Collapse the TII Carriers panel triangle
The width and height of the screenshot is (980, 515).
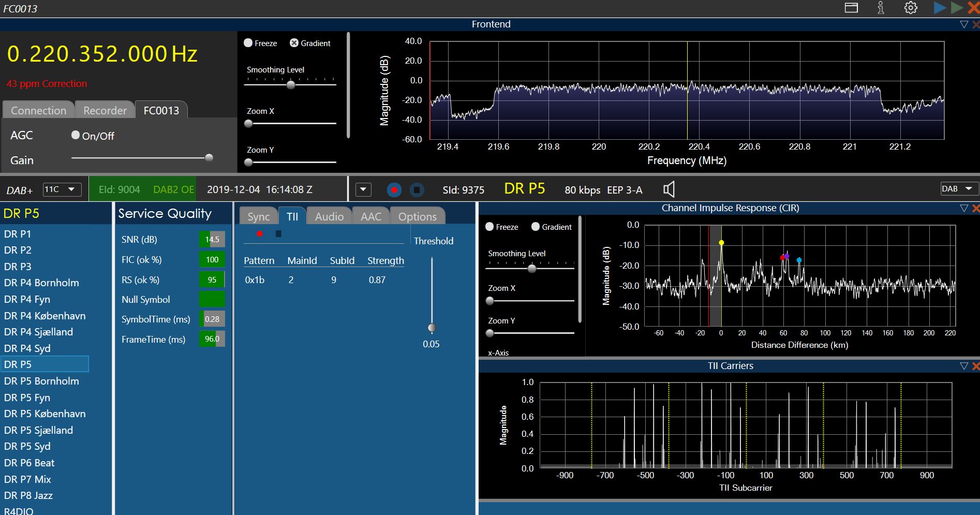tap(963, 366)
